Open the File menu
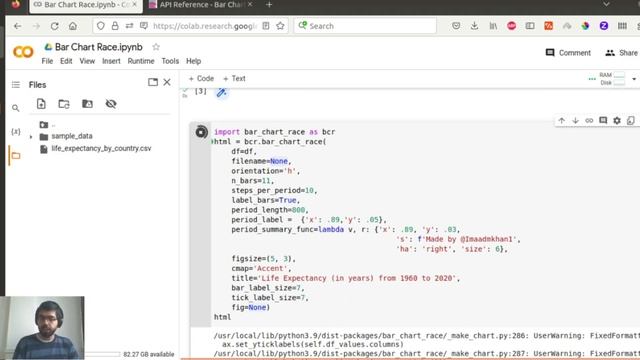This screenshot has height=360, width=640. (47, 61)
